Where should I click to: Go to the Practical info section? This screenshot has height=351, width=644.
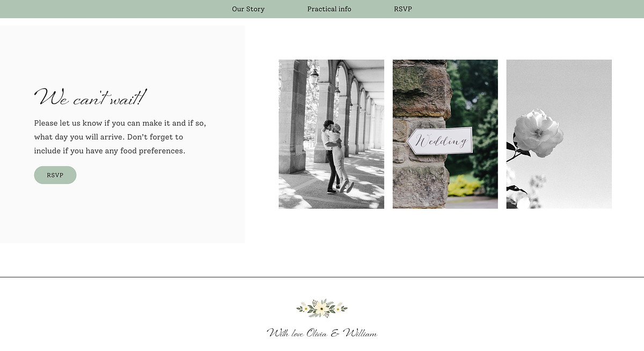(329, 9)
